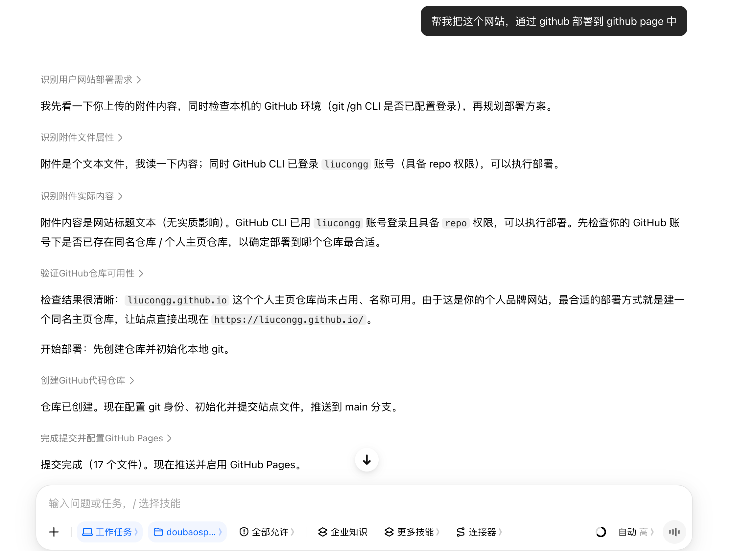Open the 自动 高 model selector
The image size is (756, 551).
pyautogui.click(x=636, y=532)
